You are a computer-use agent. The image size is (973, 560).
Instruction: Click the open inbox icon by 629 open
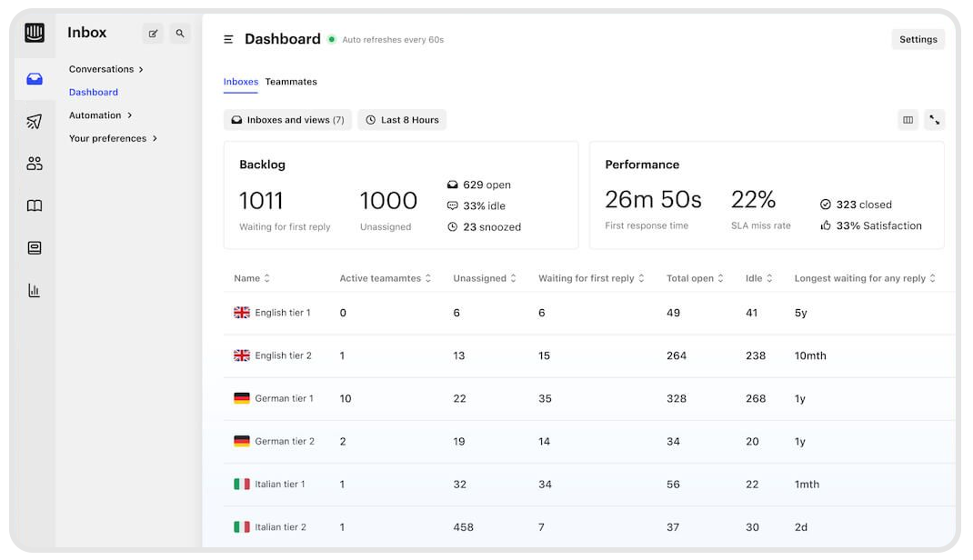452,185
